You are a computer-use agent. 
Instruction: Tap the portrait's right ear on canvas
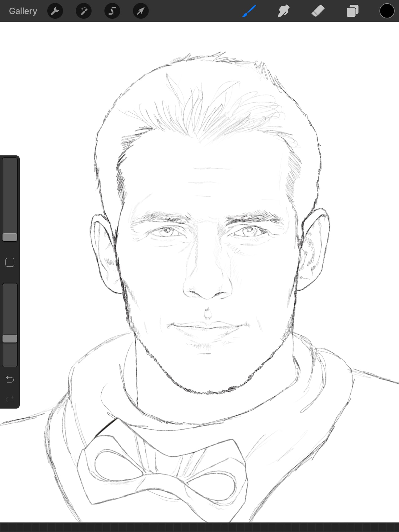point(315,251)
